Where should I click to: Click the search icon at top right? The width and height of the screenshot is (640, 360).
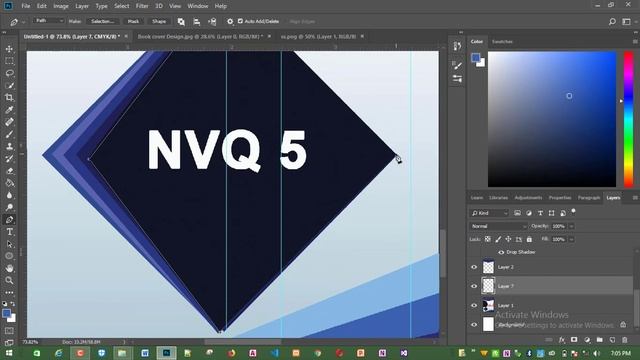point(612,22)
